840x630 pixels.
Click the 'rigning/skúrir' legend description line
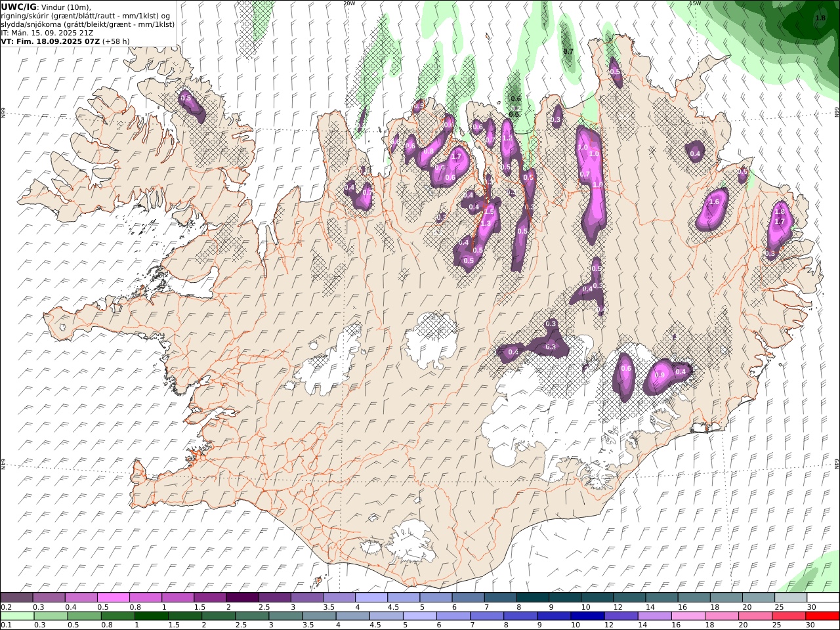coord(85,16)
